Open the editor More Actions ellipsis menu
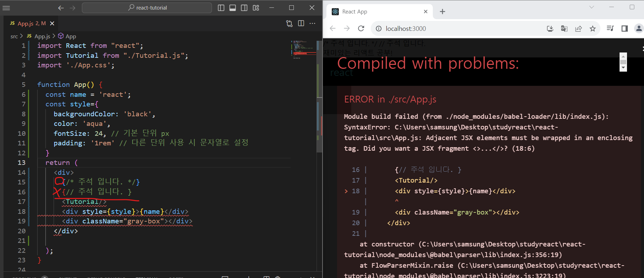Image resolution: width=644 pixels, height=278 pixels. [x=312, y=23]
